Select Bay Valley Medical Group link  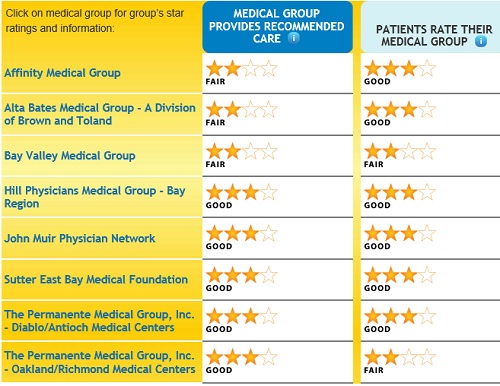tap(70, 156)
